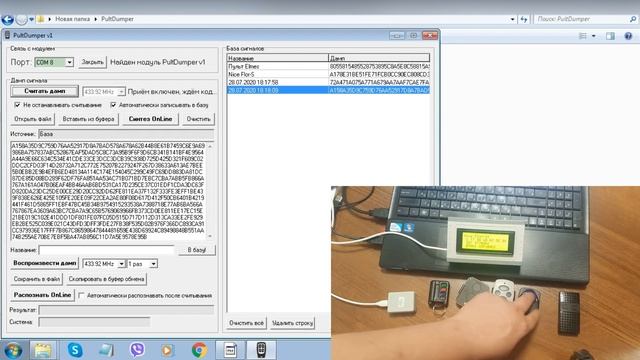Open the media player taskbar icon
640x360 pixels.
[x=167, y=350]
